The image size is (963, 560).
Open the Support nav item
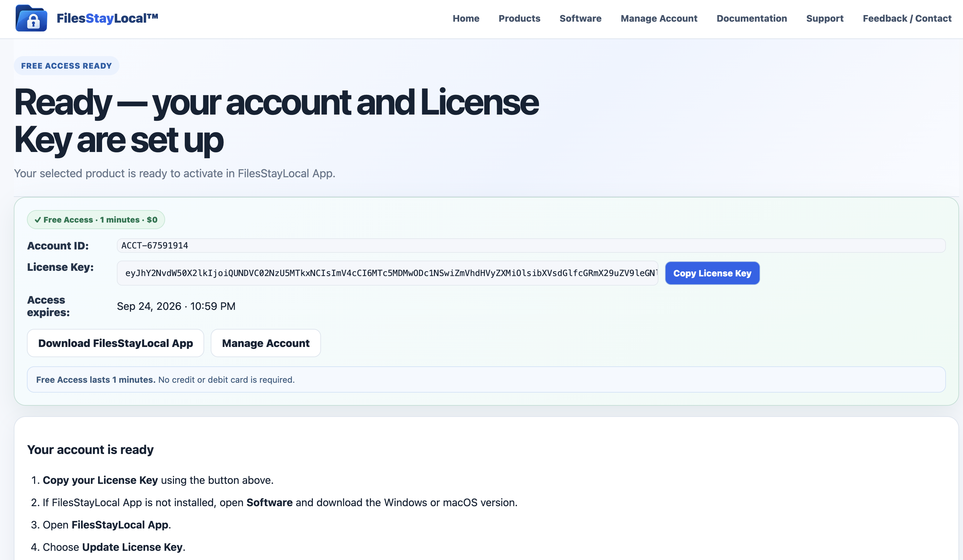[x=825, y=18]
